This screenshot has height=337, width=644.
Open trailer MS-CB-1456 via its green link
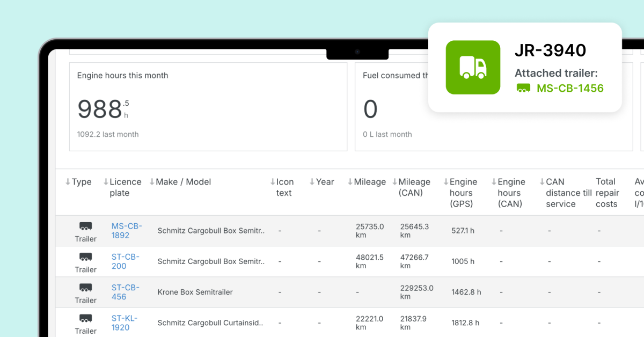570,89
